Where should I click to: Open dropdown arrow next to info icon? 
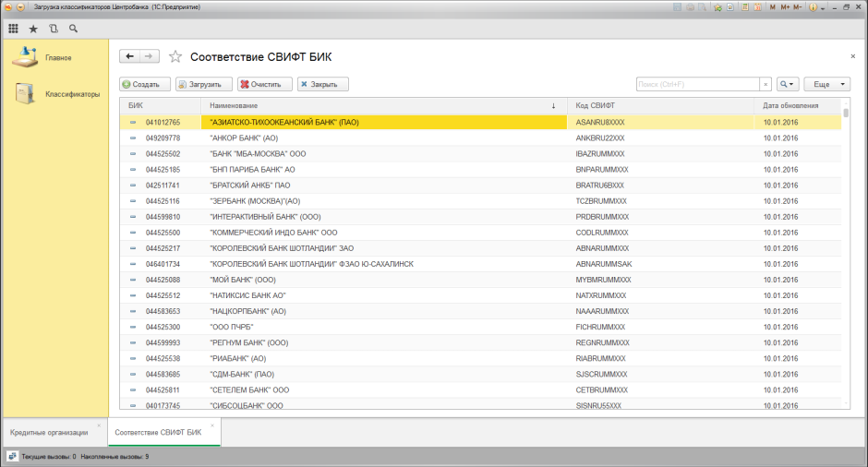823,7
